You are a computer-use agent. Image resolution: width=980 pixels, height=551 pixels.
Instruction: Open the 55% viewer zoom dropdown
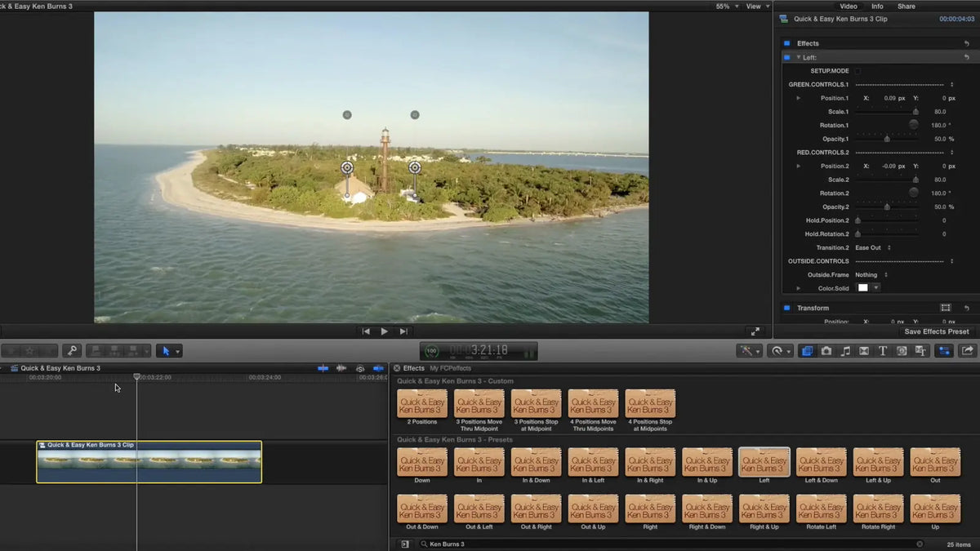728,6
